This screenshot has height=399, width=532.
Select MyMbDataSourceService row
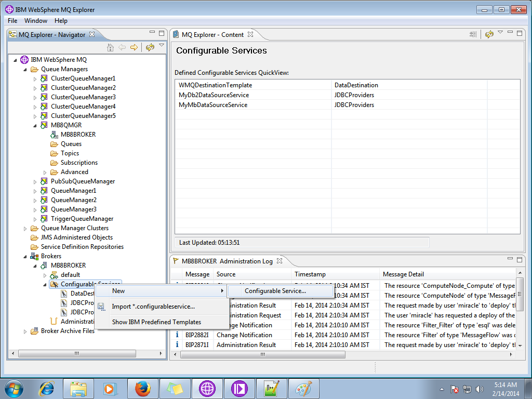(348, 104)
